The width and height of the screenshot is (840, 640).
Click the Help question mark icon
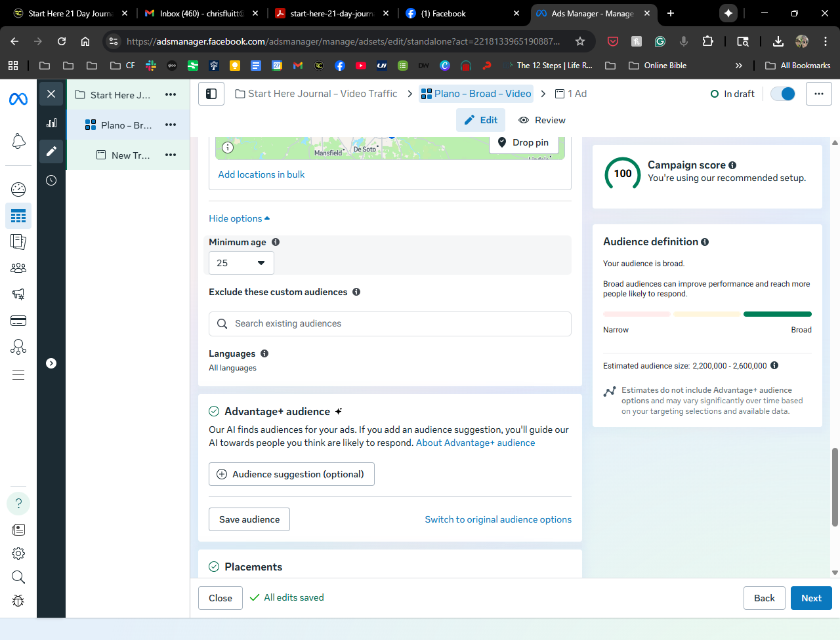click(18, 504)
